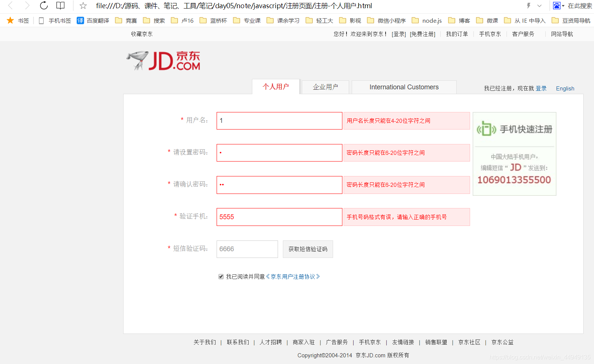Open the 专业课 bookmark folder

click(247, 20)
